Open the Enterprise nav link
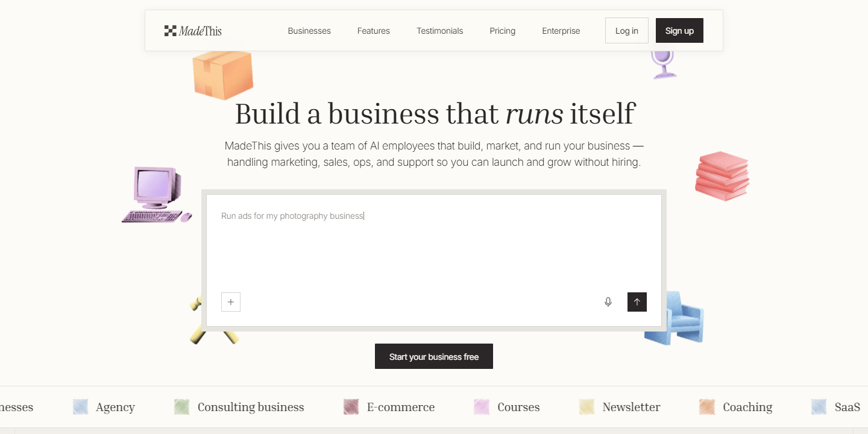868x434 pixels. 561,31
